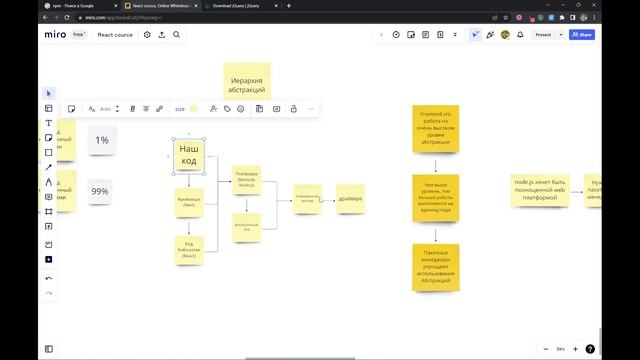Open the help question mark button

click(x=590, y=349)
